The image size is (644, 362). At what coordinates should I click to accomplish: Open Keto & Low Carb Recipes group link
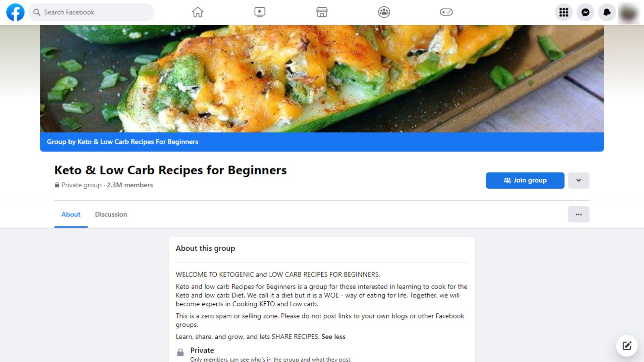(122, 141)
